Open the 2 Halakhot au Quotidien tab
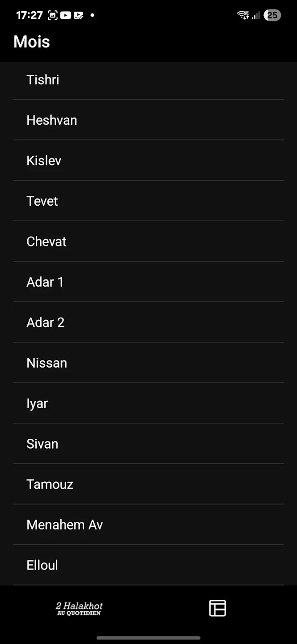Image resolution: width=297 pixels, height=644 pixels. coord(79,608)
